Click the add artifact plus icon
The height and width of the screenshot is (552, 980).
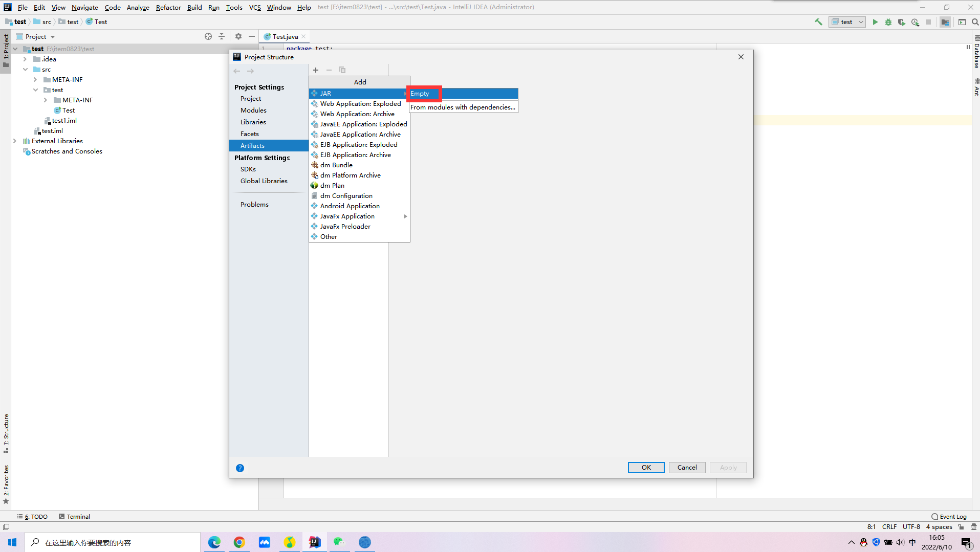pos(316,70)
